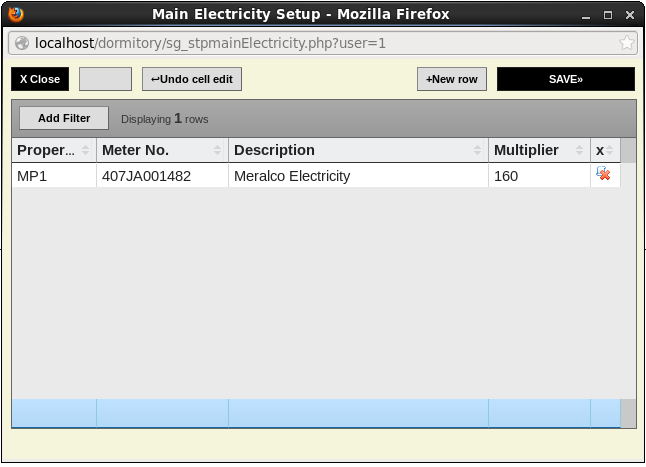Sort the Multiplier column via arrows
The width and height of the screenshot is (646, 467).
[x=579, y=150]
